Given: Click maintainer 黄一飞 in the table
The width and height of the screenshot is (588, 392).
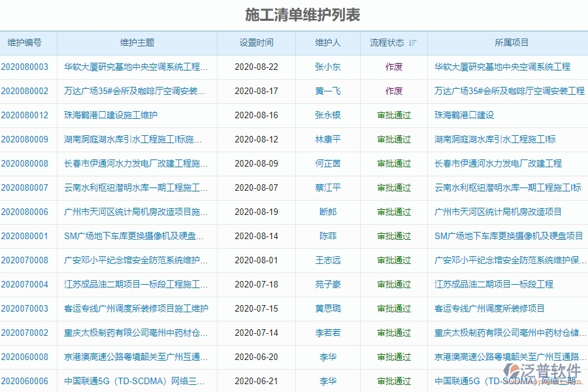Looking at the screenshot, I should coord(328,91).
